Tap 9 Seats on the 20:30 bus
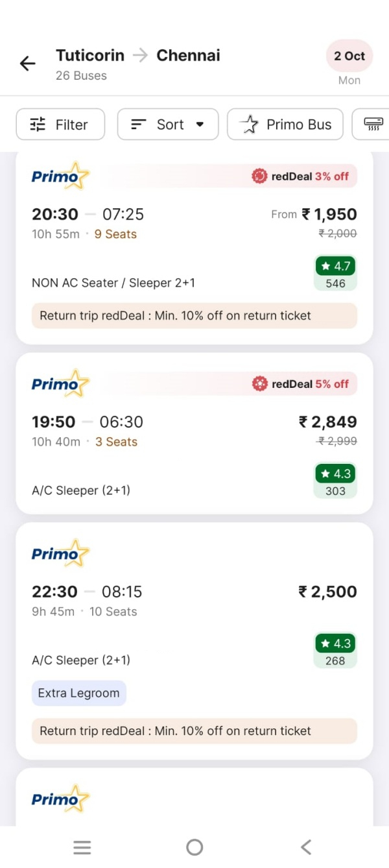The image size is (389, 868). coord(115,234)
